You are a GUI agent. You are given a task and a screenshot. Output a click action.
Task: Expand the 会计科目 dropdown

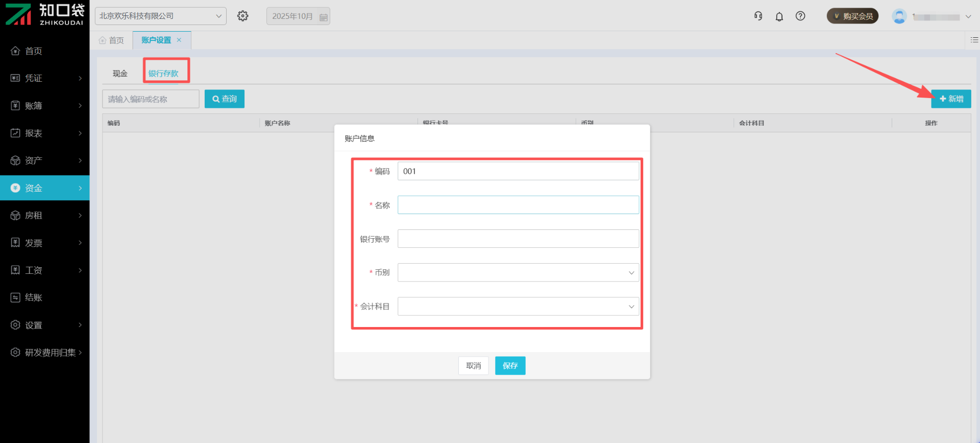518,307
